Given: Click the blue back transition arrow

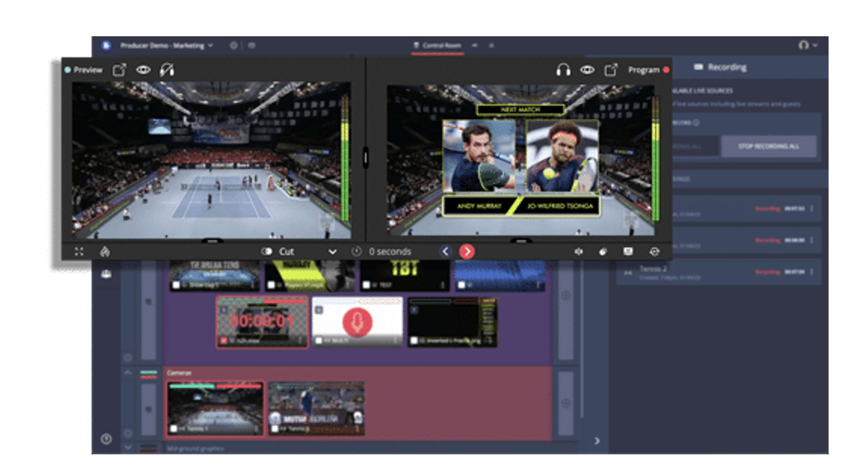Looking at the screenshot, I should [x=445, y=251].
